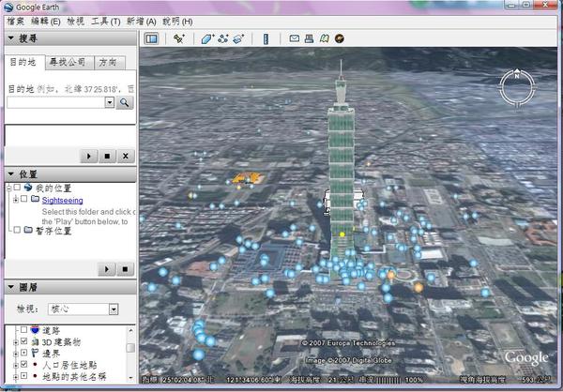Stop the Places tour button
563x392 pixels.
point(125,269)
